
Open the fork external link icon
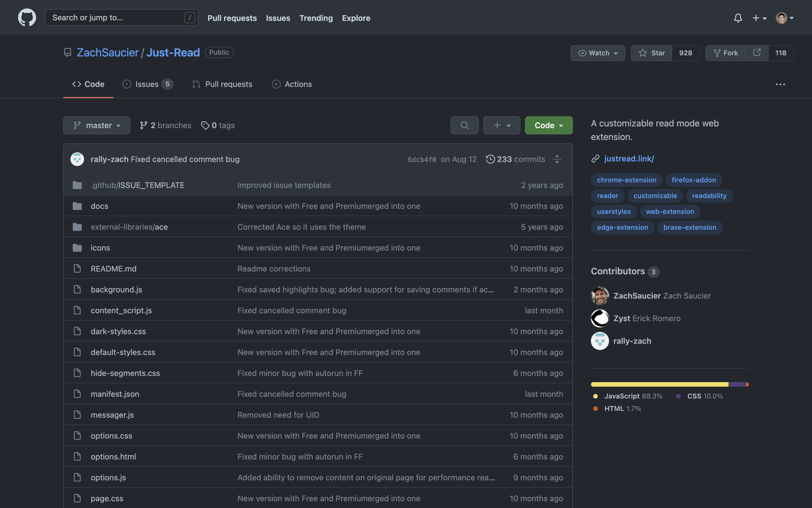click(757, 53)
